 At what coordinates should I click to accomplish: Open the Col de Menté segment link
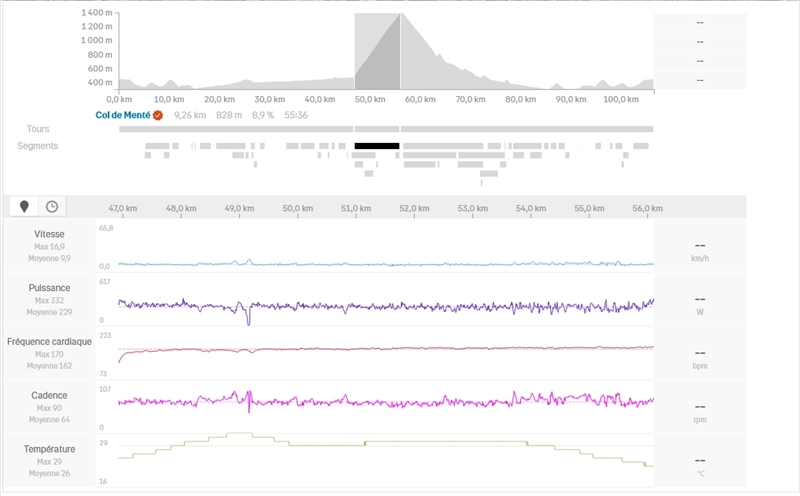[x=123, y=115]
